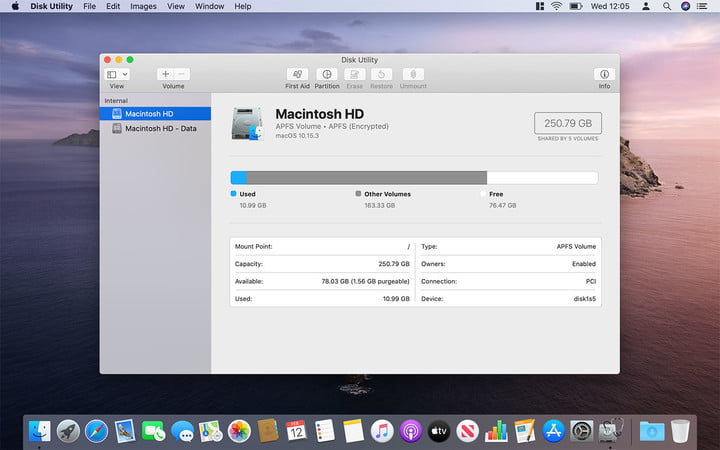Click the blue Used legend swatch

pyautogui.click(x=234, y=194)
